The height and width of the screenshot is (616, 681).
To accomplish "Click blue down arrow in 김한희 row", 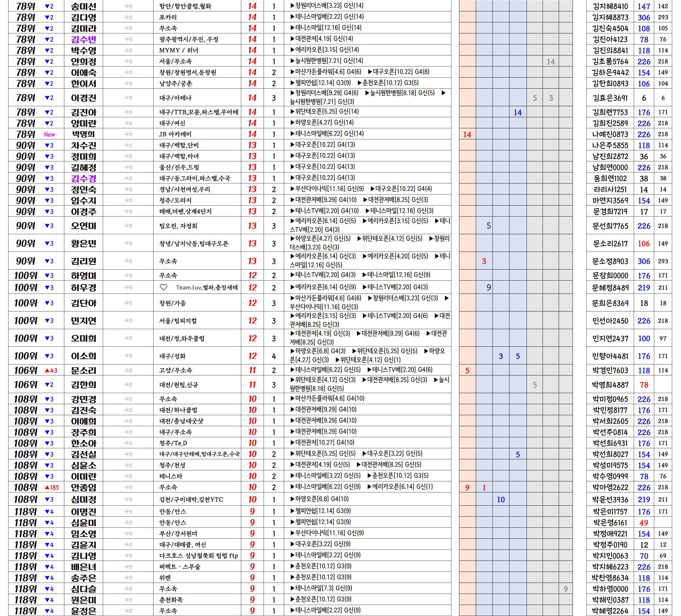I will (49, 385).
